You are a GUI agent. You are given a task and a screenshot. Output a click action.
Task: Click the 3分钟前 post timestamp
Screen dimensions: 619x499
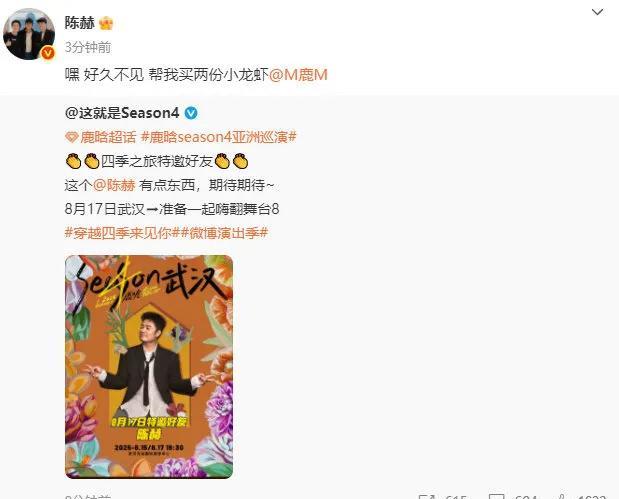tap(88, 47)
